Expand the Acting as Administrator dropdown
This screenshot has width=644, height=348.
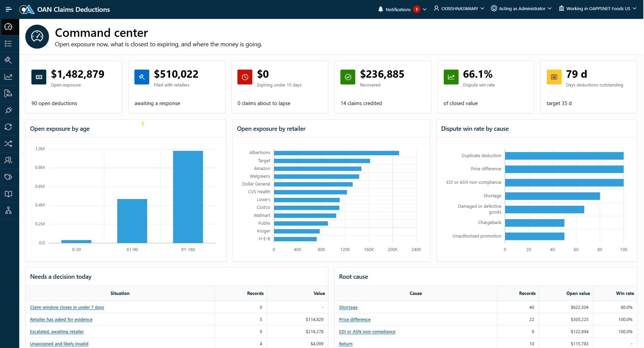521,8
